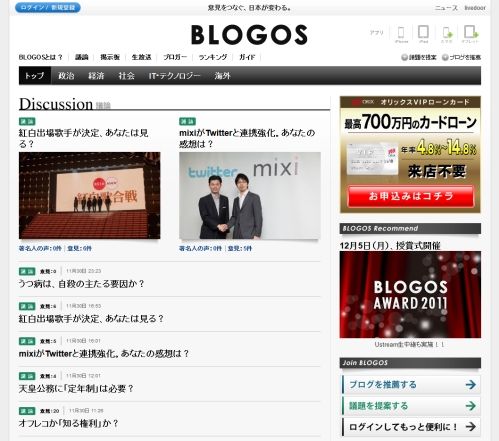Viewport: 499px width, 441px height.
Task: Click the arrow icon on ブログを推薦する
Action: coord(470,385)
